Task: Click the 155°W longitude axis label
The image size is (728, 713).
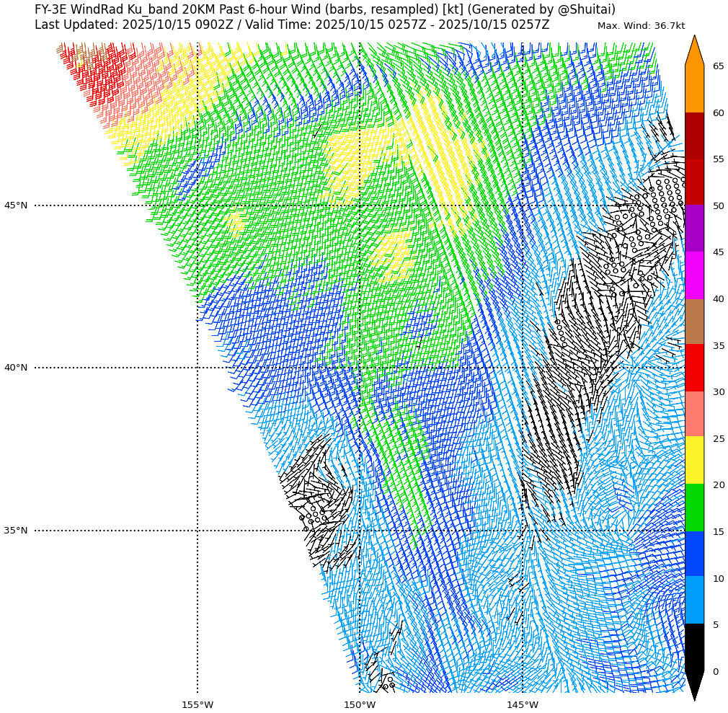Action: 197,704
